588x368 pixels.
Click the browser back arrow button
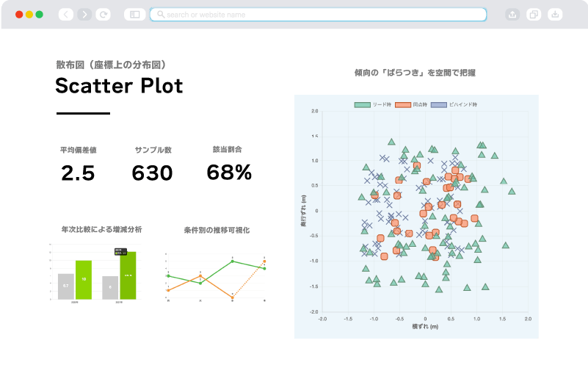[x=66, y=14]
